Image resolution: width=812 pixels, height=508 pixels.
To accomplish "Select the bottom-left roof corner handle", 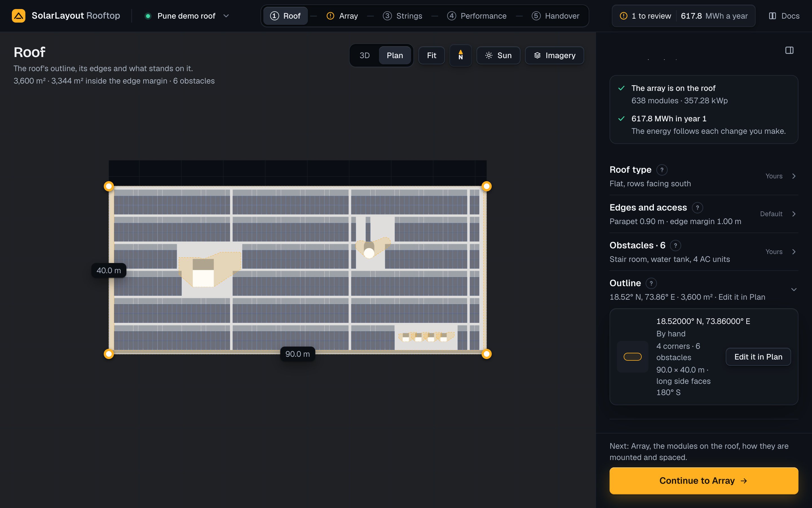I will 109,354.
